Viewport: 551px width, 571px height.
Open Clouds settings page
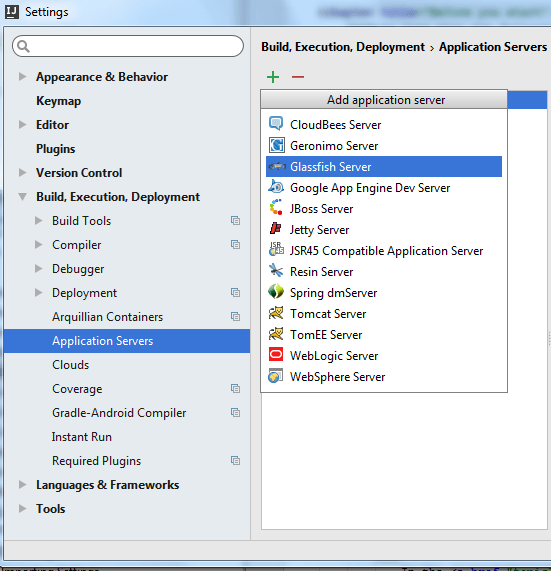tap(71, 365)
